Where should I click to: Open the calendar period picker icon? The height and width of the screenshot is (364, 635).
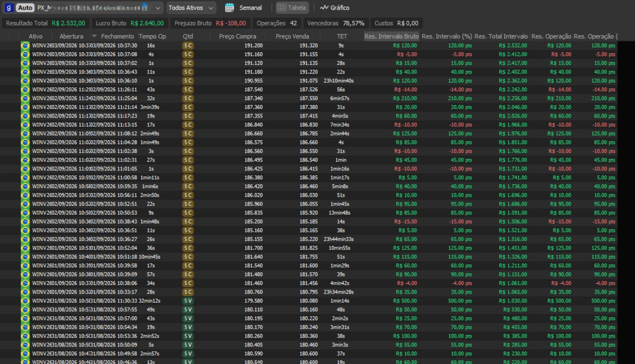coord(229,7)
